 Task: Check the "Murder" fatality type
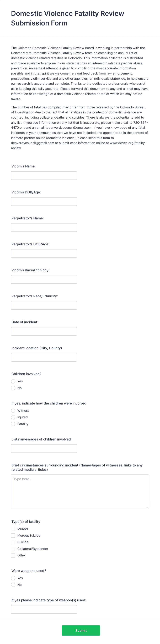[x=13, y=529]
